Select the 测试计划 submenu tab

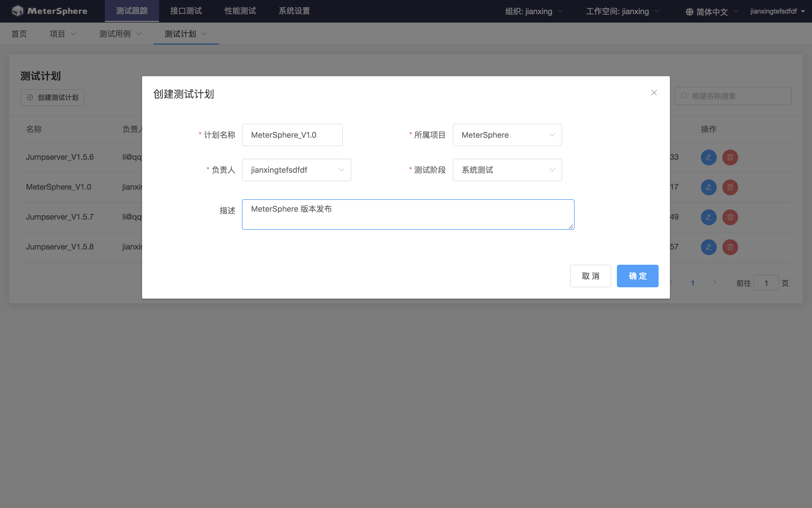coord(186,34)
